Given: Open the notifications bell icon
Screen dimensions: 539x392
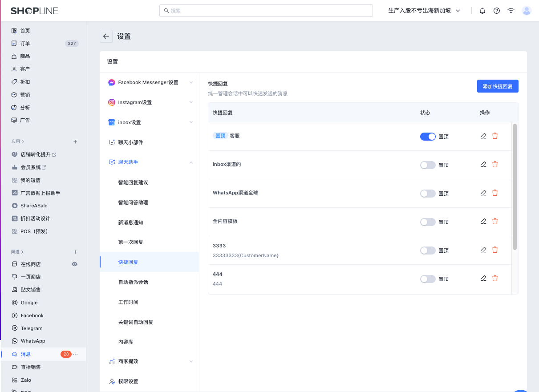Looking at the screenshot, I should (482, 11).
